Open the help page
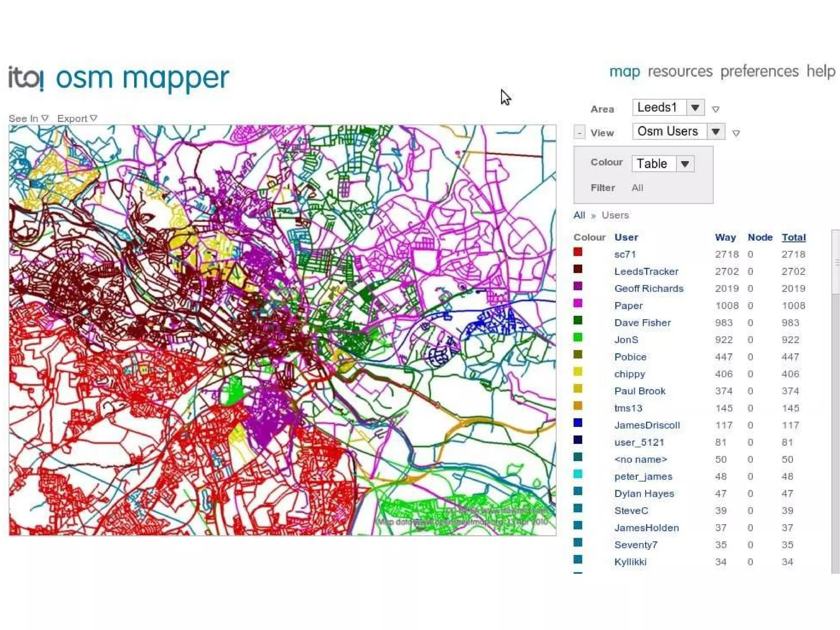 (821, 71)
